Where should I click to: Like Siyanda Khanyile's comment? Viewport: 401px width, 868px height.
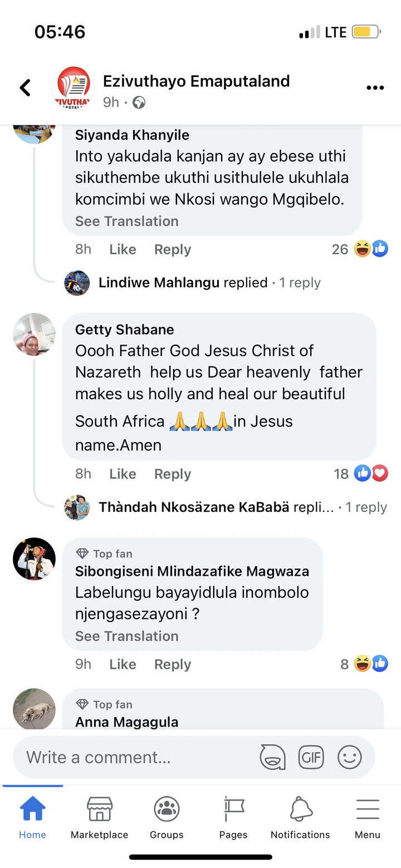coord(123,249)
